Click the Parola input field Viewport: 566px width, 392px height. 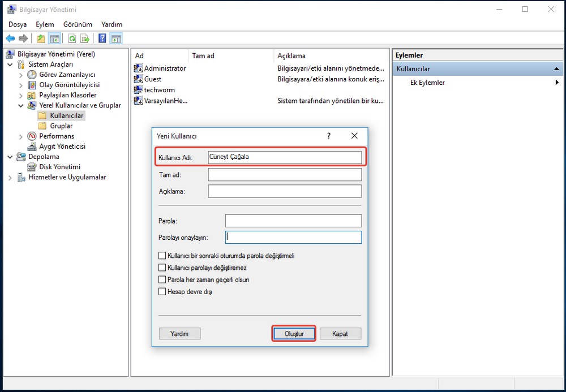coord(293,221)
